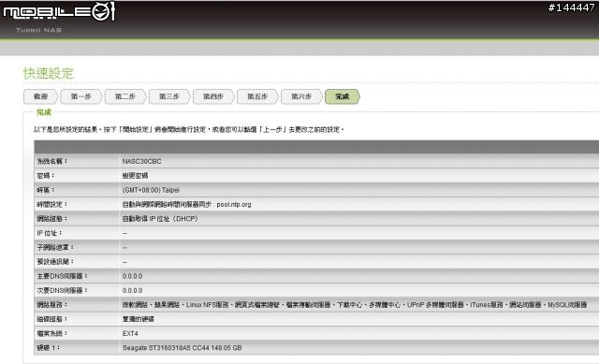Click the 主要DNS伺服器 0.0.0.0 value
The height and width of the screenshot is (364, 599).
click(x=132, y=276)
